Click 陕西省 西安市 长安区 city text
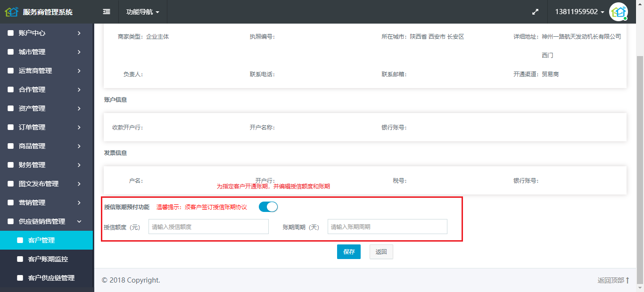Screen dimensions: 644x292 tap(437, 36)
